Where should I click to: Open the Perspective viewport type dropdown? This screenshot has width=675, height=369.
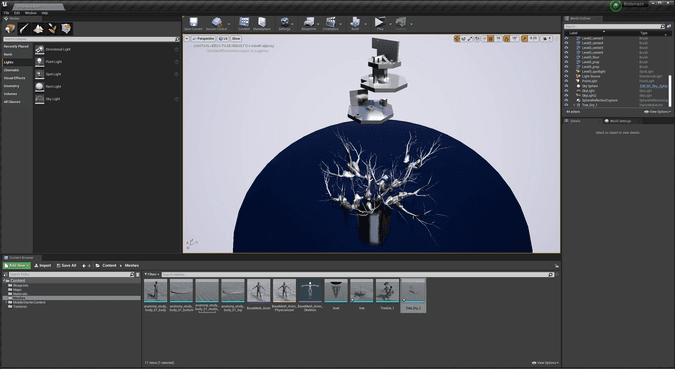[203, 39]
